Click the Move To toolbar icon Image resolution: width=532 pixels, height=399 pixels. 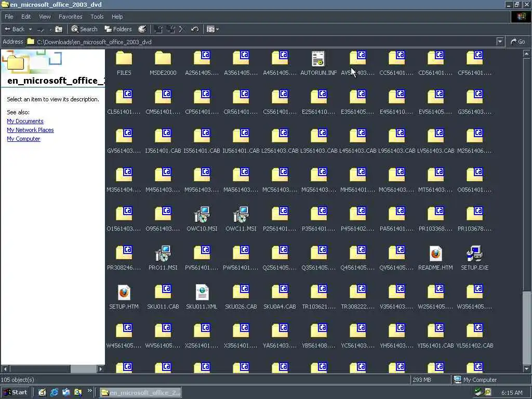[158, 29]
